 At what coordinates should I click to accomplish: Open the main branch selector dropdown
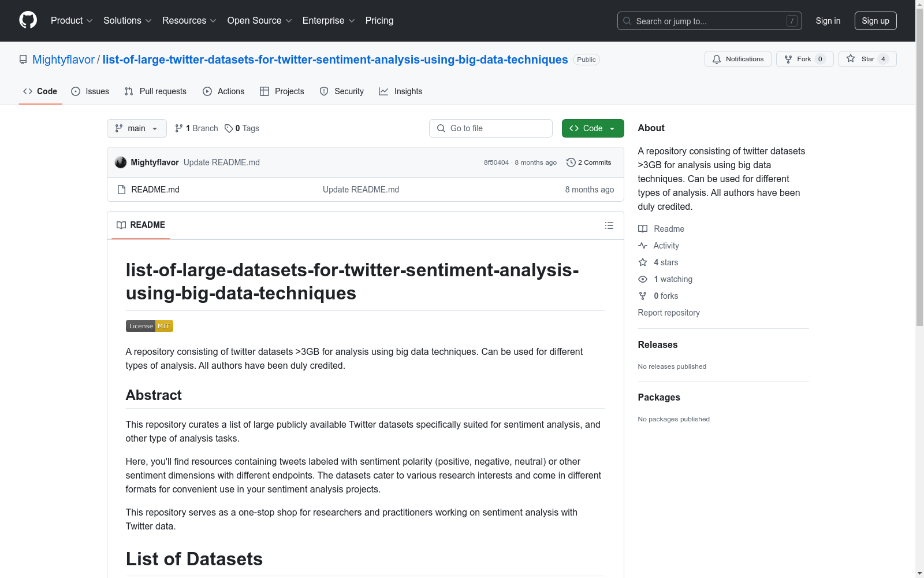(x=137, y=128)
